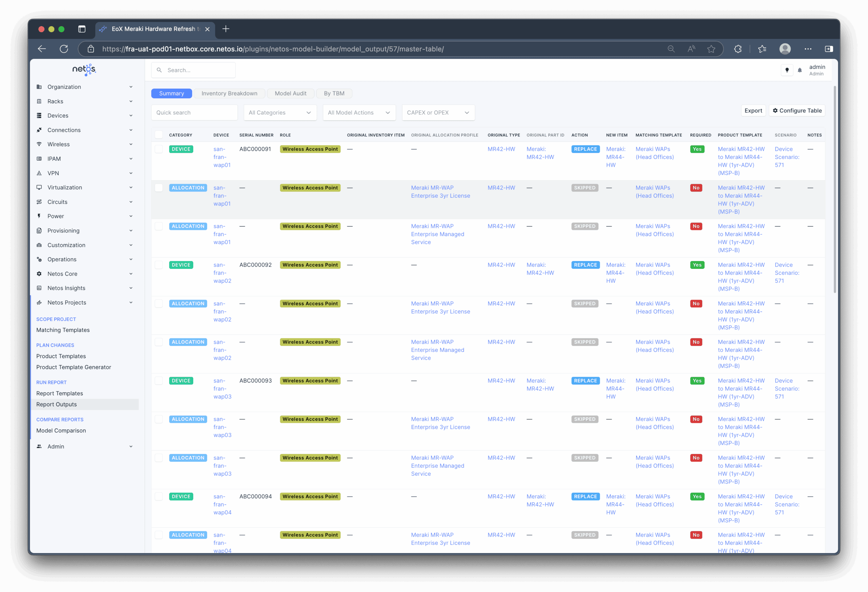The width and height of the screenshot is (868, 592).
Task: Check the row for serial ABC000092
Action: tap(159, 265)
